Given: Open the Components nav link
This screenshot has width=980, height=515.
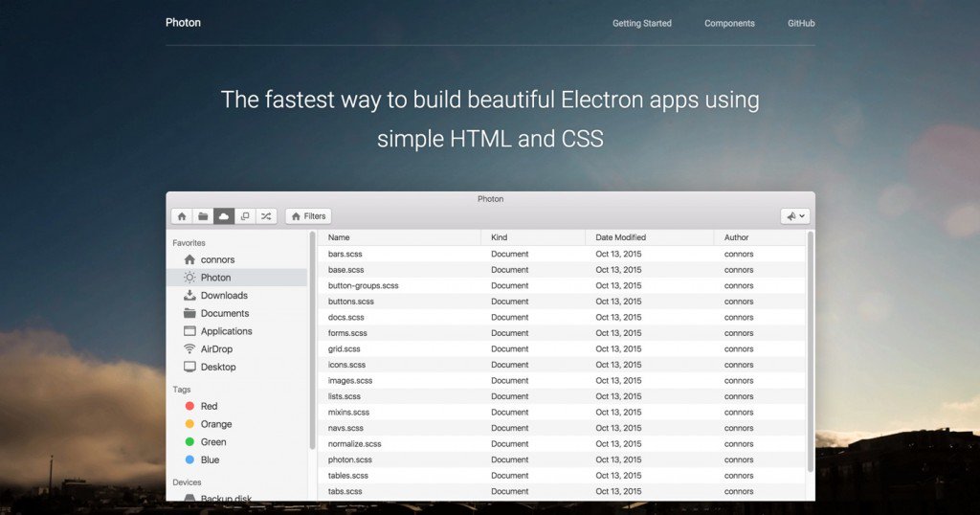Looking at the screenshot, I should 729,23.
